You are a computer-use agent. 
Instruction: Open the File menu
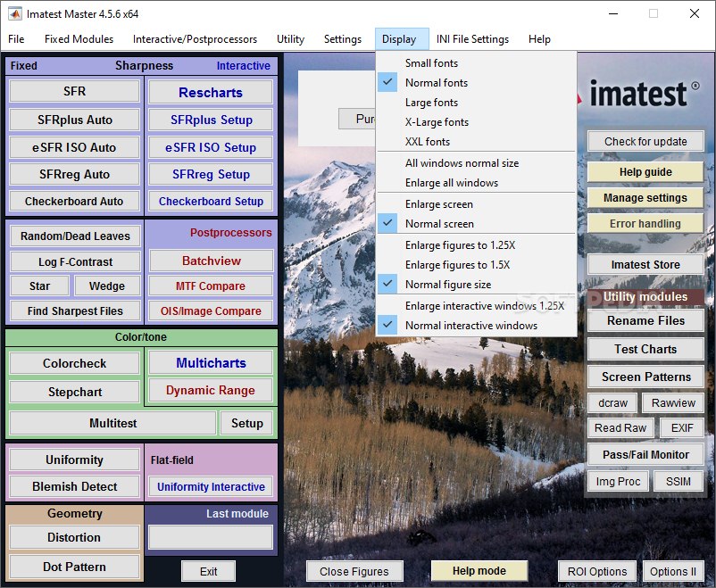16,39
